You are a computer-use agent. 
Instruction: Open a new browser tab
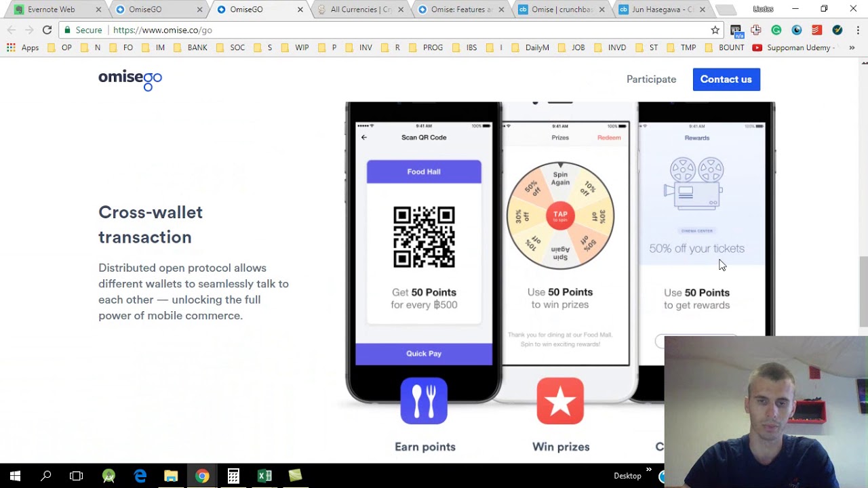tap(725, 9)
